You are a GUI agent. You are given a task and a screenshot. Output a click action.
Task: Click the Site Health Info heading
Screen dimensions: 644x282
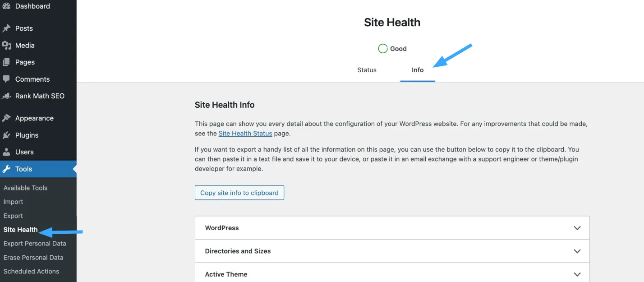tap(225, 105)
